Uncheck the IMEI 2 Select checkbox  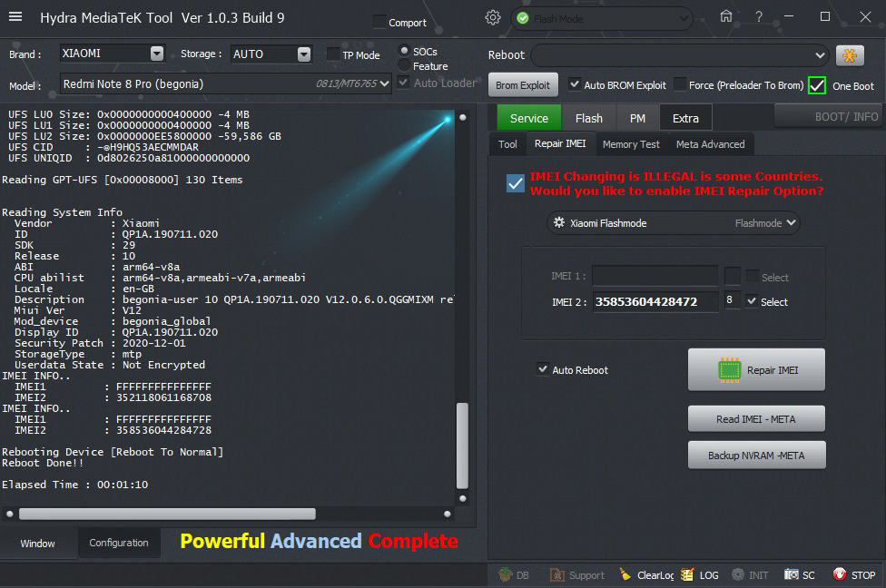point(752,301)
